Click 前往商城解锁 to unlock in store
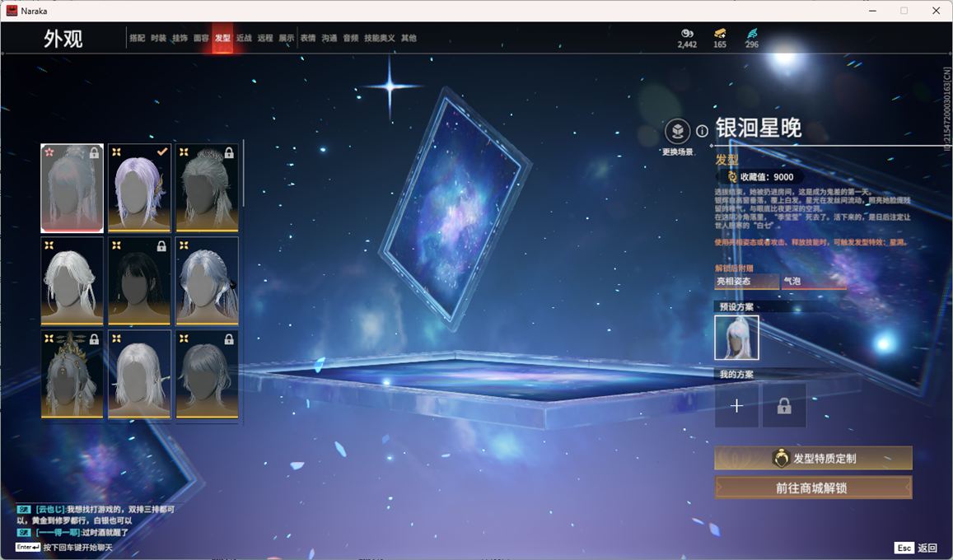This screenshot has height=560, width=953. [813, 488]
